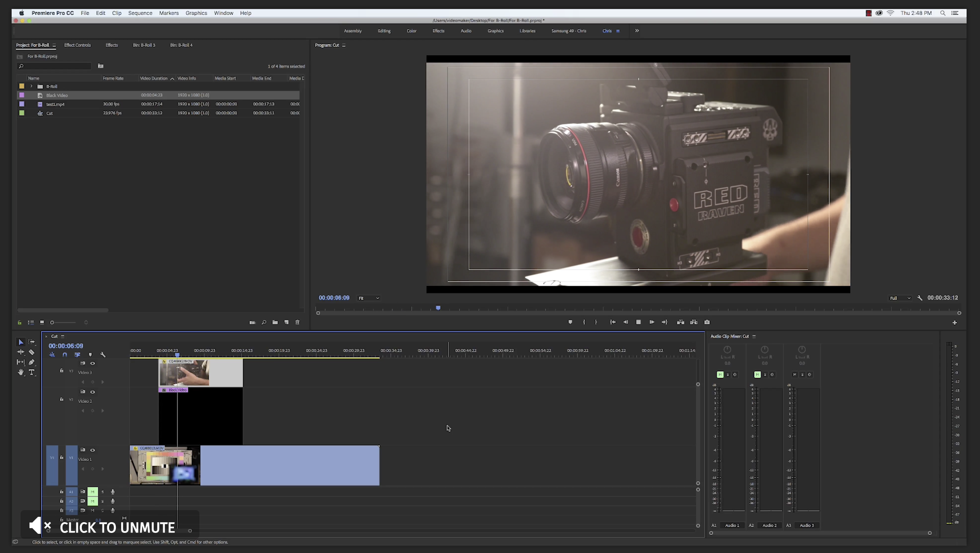
Task: Click the New Bin icon in the Project panel
Action: [275, 322]
